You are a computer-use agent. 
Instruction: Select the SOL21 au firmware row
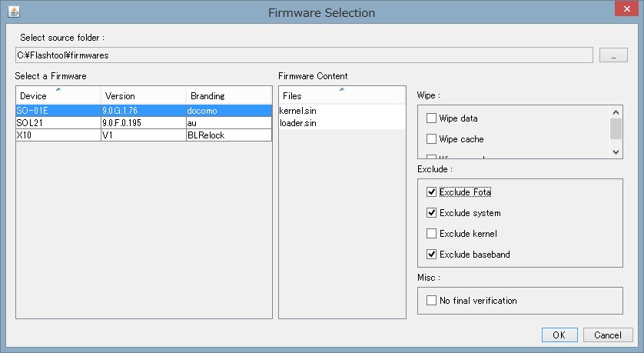144,123
